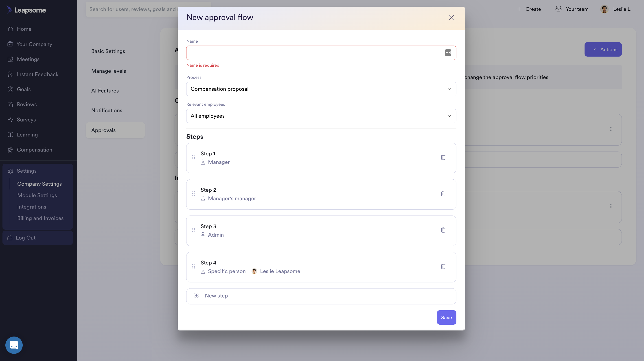Open the Process dropdown

(x=321, y=89)
